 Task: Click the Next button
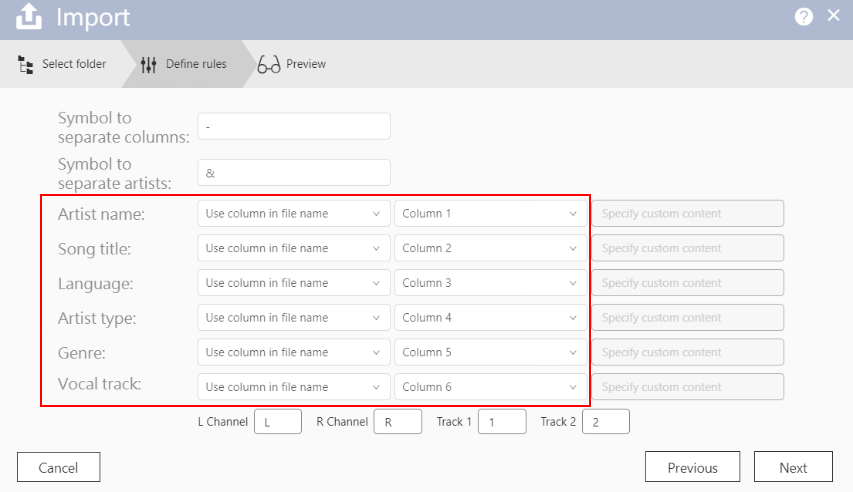[793, 467]
